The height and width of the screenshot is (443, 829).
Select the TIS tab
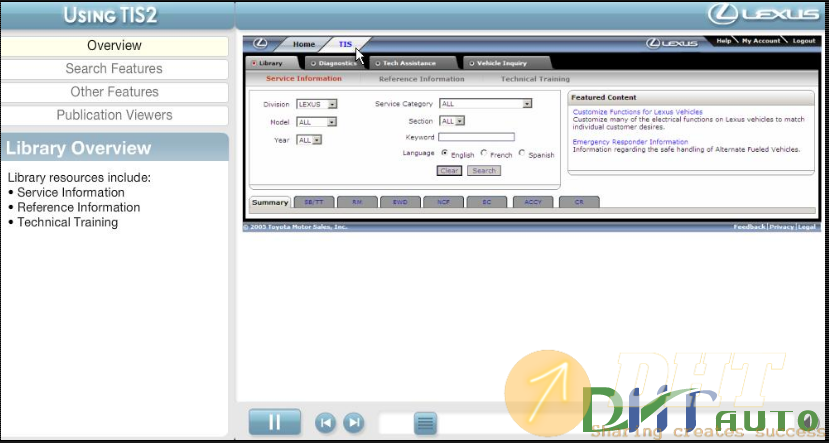[345, 44]
